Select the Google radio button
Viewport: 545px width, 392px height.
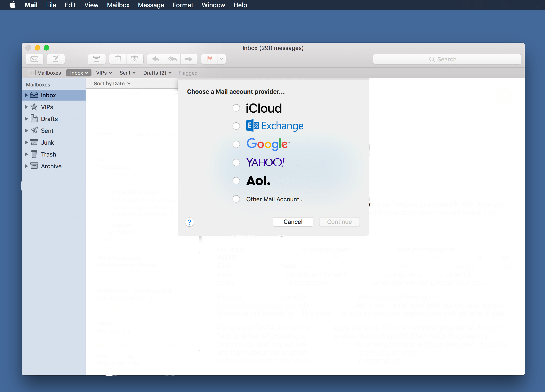[x=236, y=144]
